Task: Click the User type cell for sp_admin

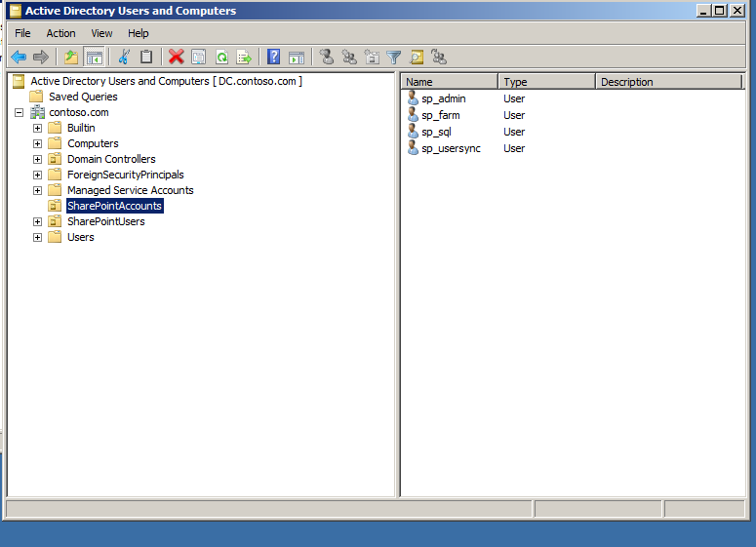Action: click(x=514, y=98)
